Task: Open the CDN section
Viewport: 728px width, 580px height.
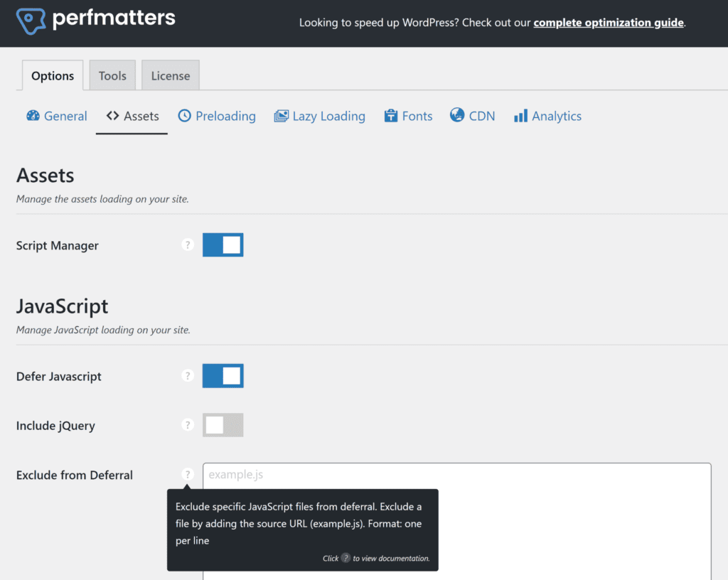Action: coord(472,116)
